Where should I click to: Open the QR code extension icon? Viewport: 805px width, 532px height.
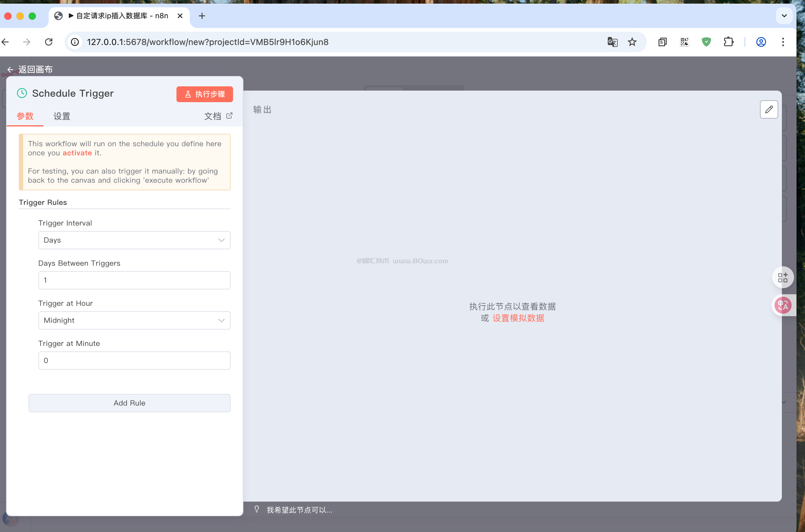tap(684, 42)
